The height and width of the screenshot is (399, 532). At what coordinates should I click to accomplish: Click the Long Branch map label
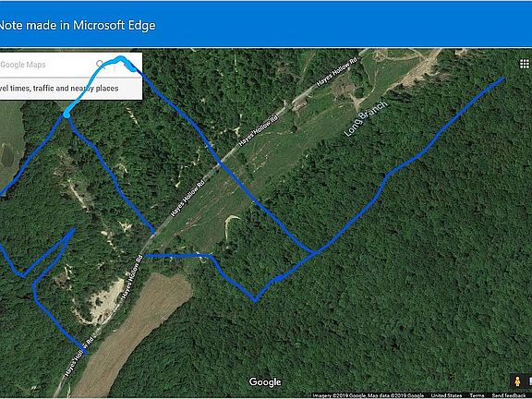click(366, 119)
